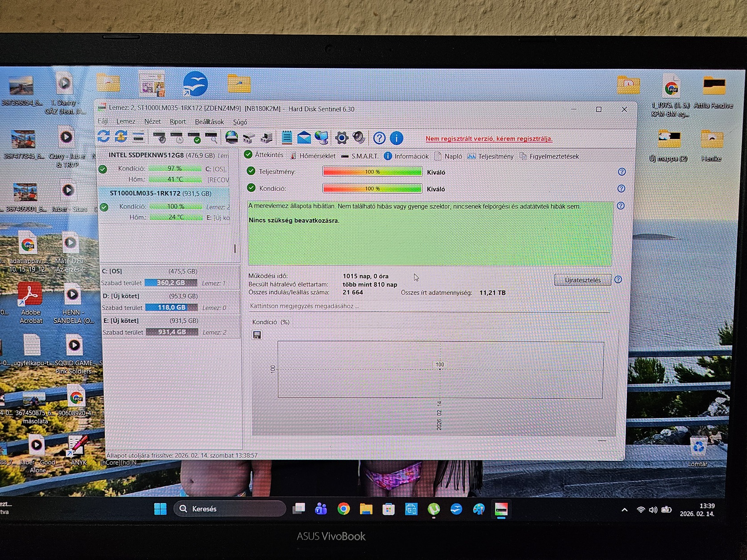Click the disk-with-clock test toolbar icon
The height and width of the screenshot is (560, 747).
click(x=177, y=137)
